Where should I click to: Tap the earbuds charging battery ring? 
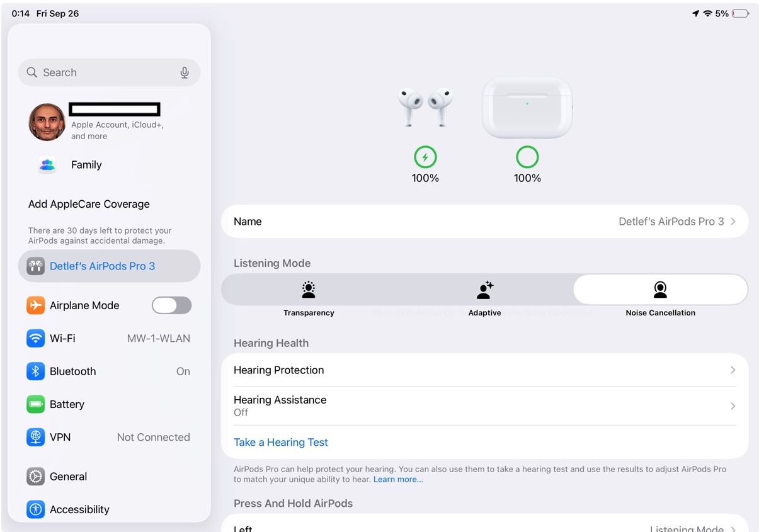point(425,157)
